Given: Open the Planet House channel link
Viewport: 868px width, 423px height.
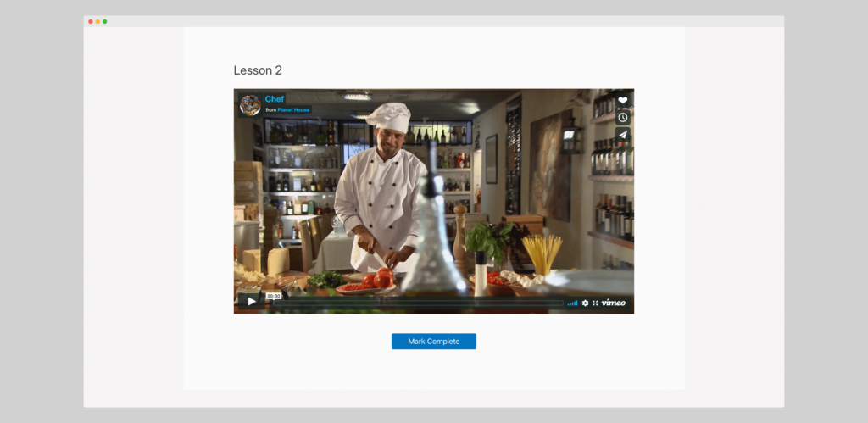Looking at the screenshot, I should tap(293, 110).
